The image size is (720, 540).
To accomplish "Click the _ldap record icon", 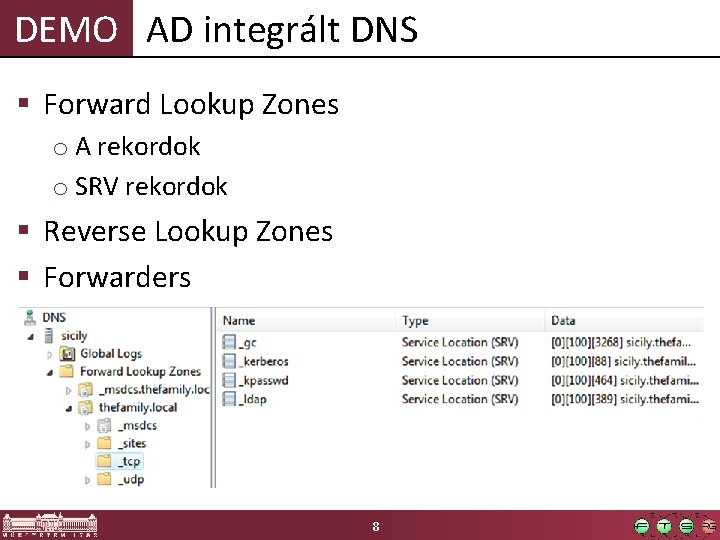I will click(229, 399).
